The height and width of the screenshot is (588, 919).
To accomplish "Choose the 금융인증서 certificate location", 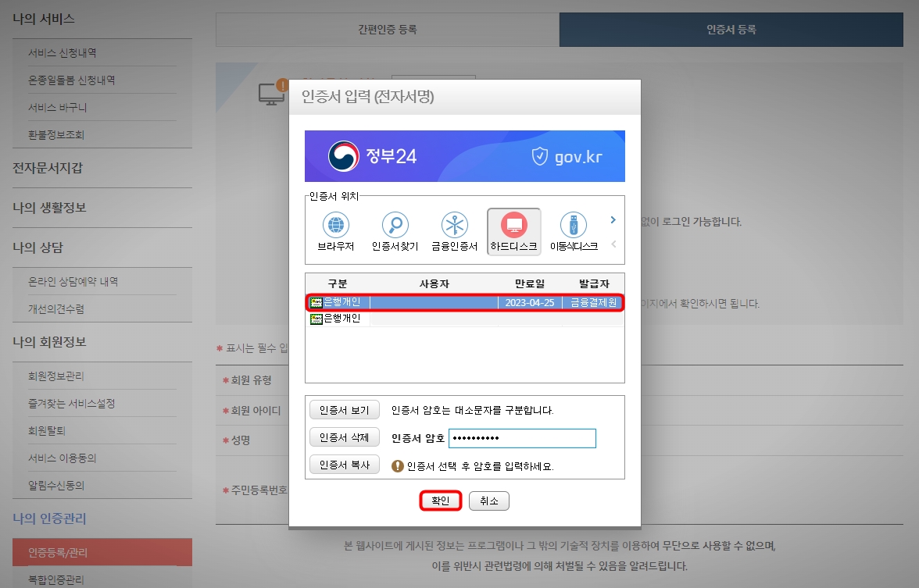I will point(455,229).
